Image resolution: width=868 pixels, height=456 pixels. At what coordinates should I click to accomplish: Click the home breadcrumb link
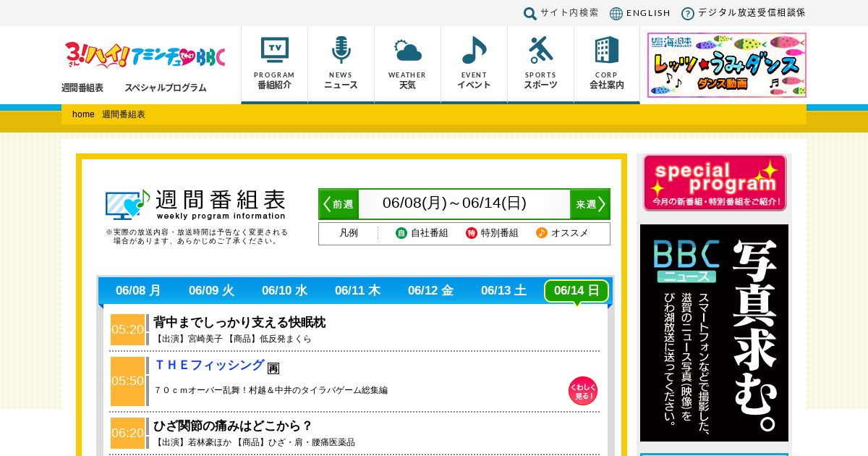[x=83, y=114]
